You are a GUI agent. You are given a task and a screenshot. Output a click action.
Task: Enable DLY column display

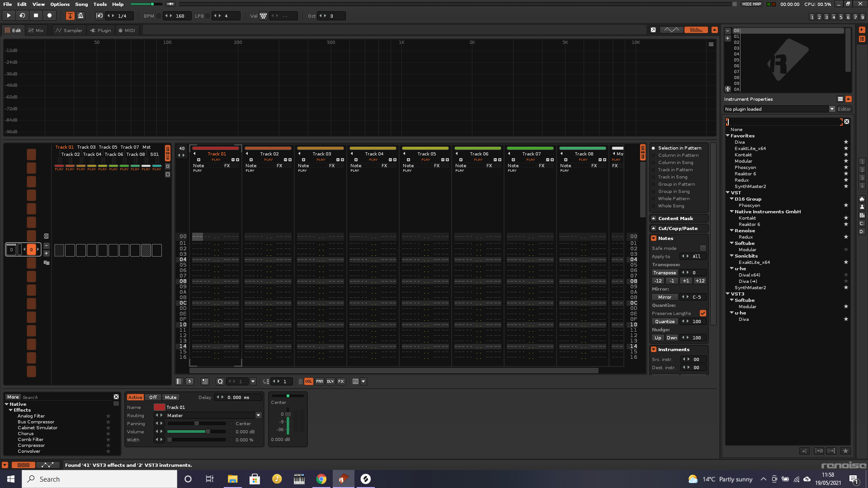tap(330, 381)
